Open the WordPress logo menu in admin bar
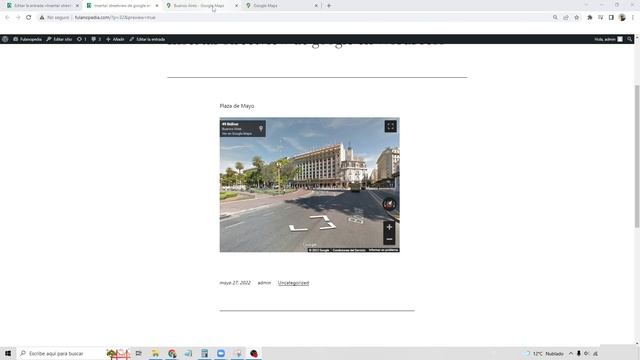 coord(5,39)
